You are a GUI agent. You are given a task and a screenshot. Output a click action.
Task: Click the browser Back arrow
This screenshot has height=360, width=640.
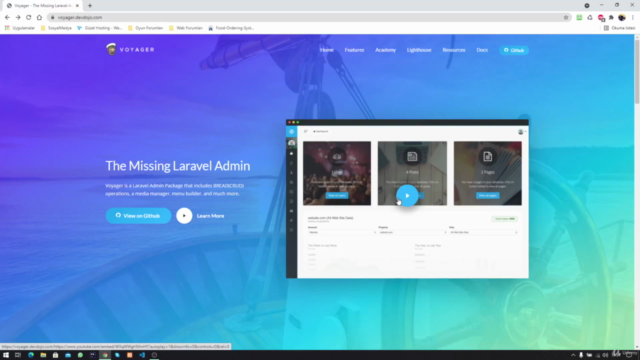(7, 18)
